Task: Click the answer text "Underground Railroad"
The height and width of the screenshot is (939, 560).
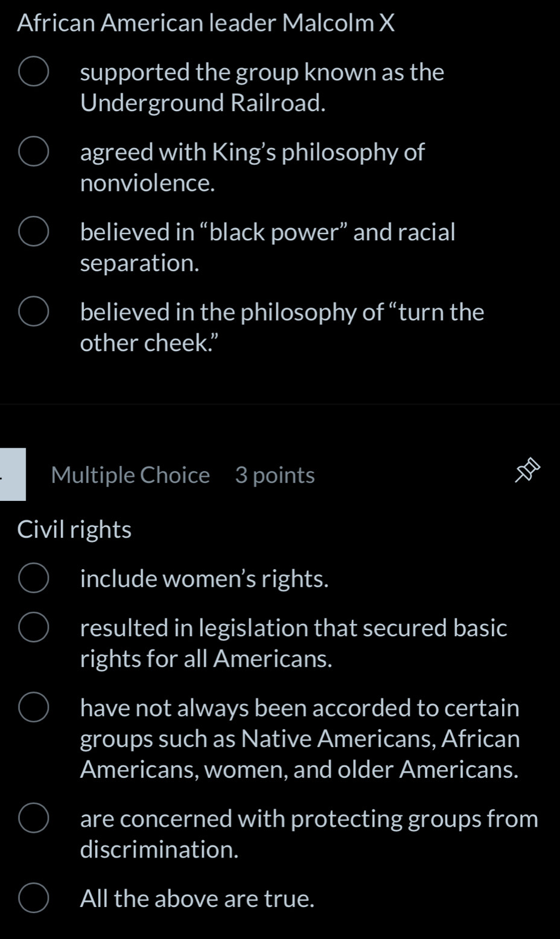Action: click(202, 103)
